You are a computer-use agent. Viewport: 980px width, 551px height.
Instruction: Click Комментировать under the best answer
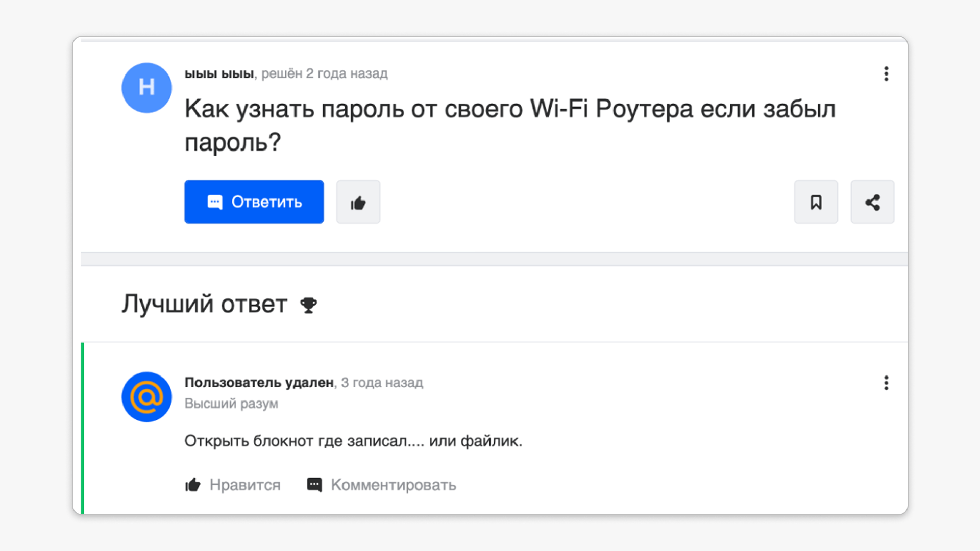(381, 485)
